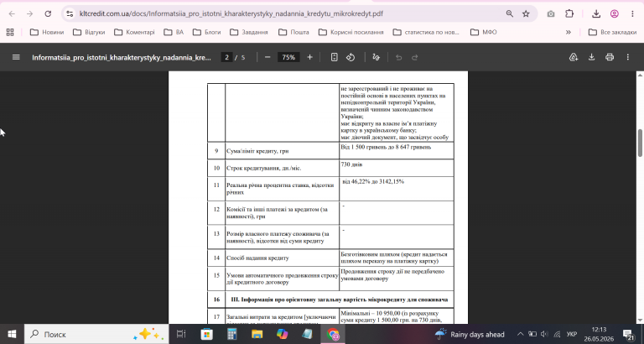Screen dimensions: 644x344
Task: Click the PDF redo arrow
Action: point(415,57)
